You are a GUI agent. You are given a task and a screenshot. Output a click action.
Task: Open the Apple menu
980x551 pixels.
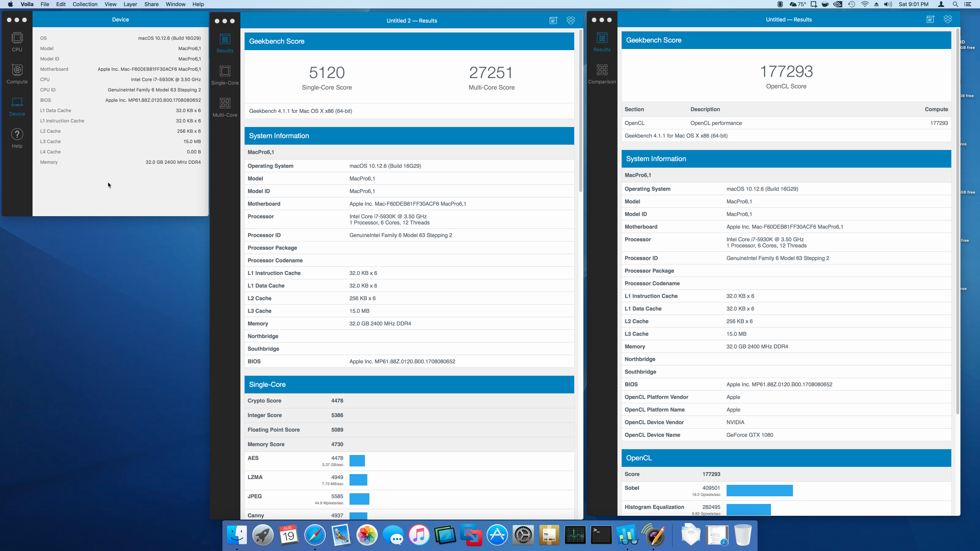[x=10, y=4]
